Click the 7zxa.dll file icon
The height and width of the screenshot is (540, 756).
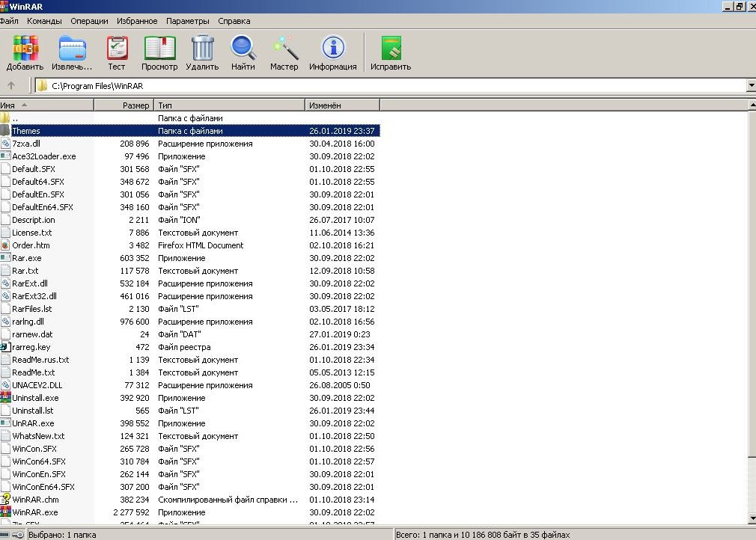4,144
